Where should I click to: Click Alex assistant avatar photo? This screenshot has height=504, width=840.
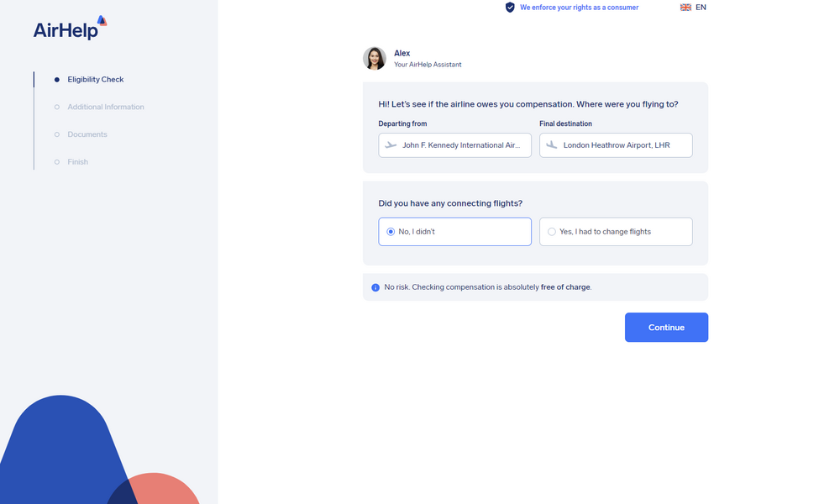[375, 59]
